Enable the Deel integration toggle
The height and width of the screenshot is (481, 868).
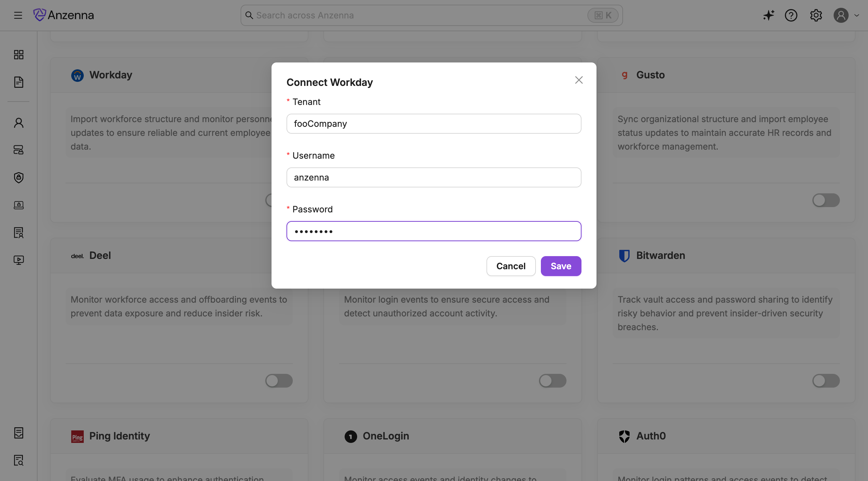coord(279,381)
